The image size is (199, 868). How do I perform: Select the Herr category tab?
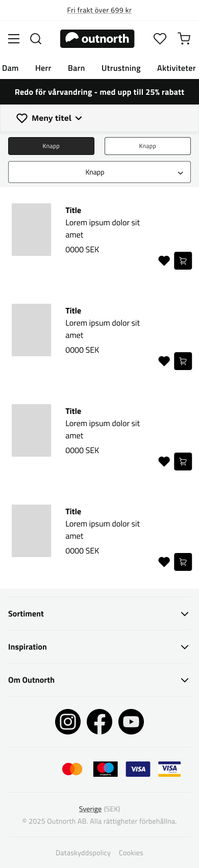coord(43,68)
